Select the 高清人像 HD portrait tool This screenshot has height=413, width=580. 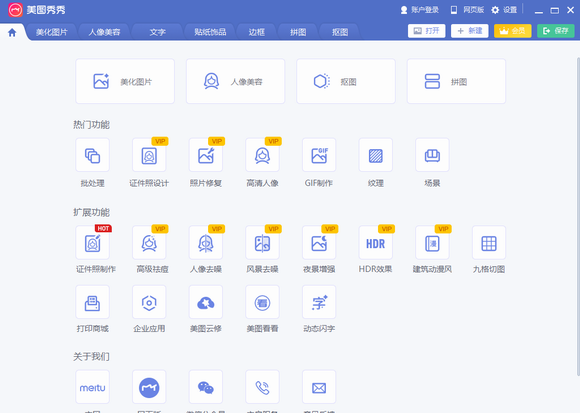point(262,155)
